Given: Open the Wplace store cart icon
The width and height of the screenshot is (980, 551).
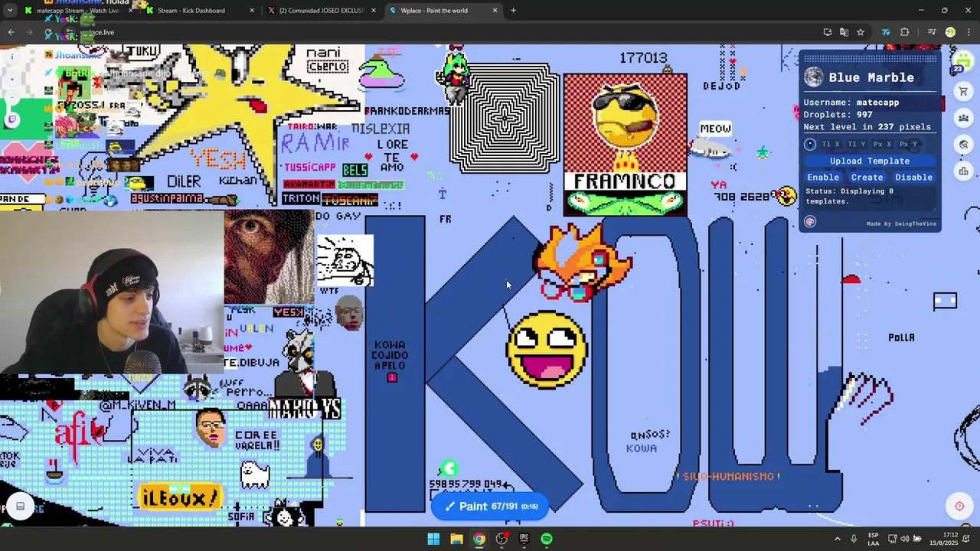Looking at the screenshot, I should tap(963, 91).
